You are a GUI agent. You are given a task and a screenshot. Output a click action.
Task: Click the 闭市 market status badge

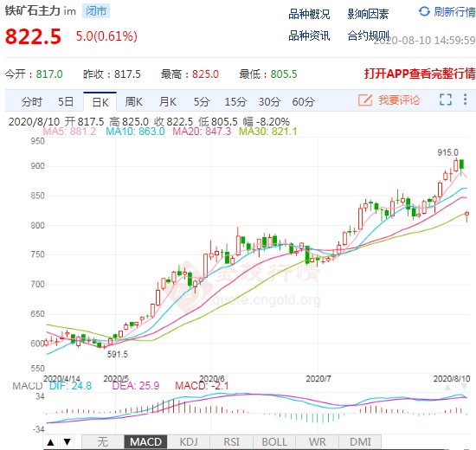tap(96, 11)
